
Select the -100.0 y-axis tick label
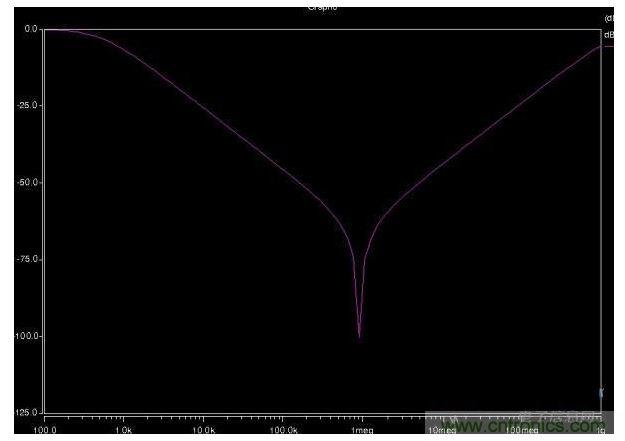[x=27, y=336]
